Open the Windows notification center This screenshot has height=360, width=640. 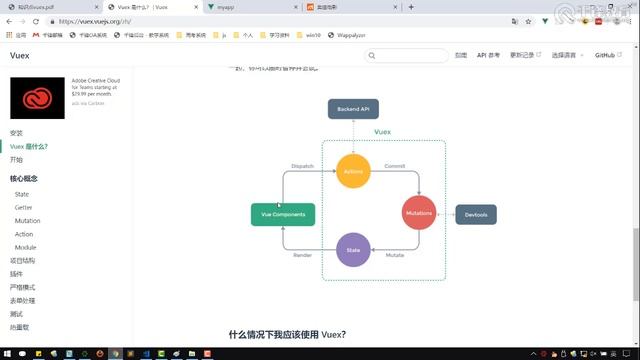[627, 353]
